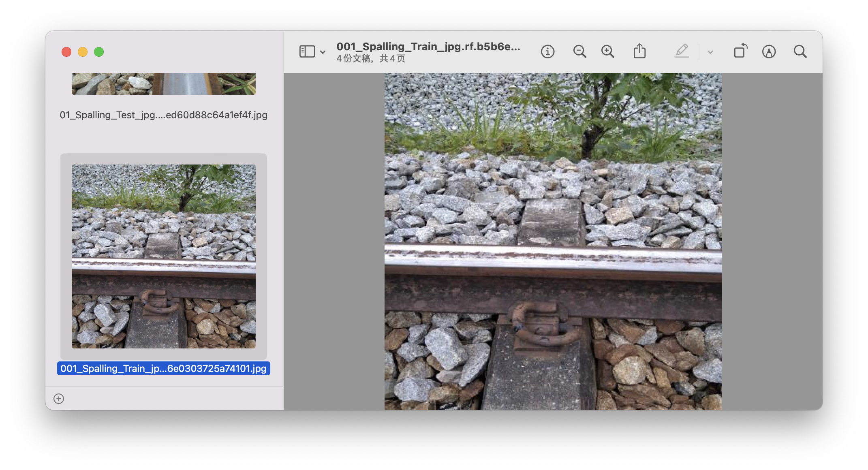
Task: Click the green full-screen window button
Action: pyautogui.click(x=99, y=52)
